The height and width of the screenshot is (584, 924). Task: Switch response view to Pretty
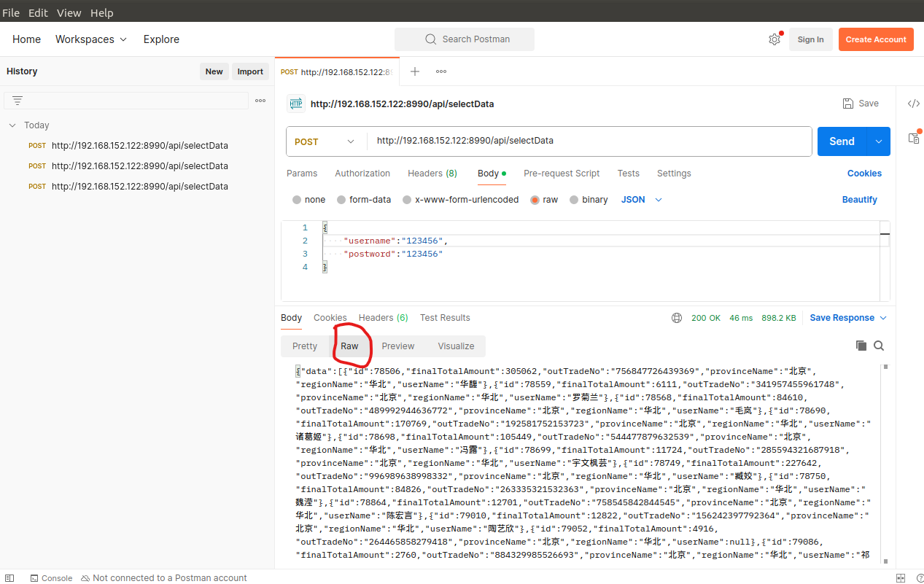point(305,346)
